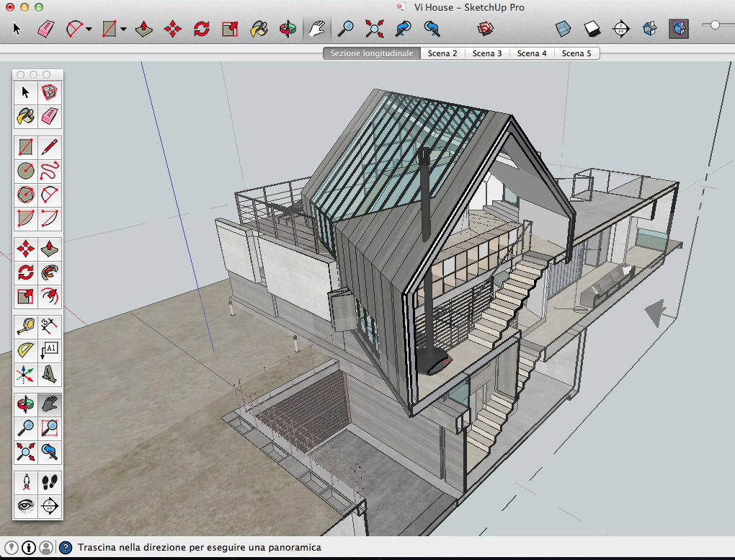Select the Protractor tool
Screen dimensions: 735x560
coord(26,350)
